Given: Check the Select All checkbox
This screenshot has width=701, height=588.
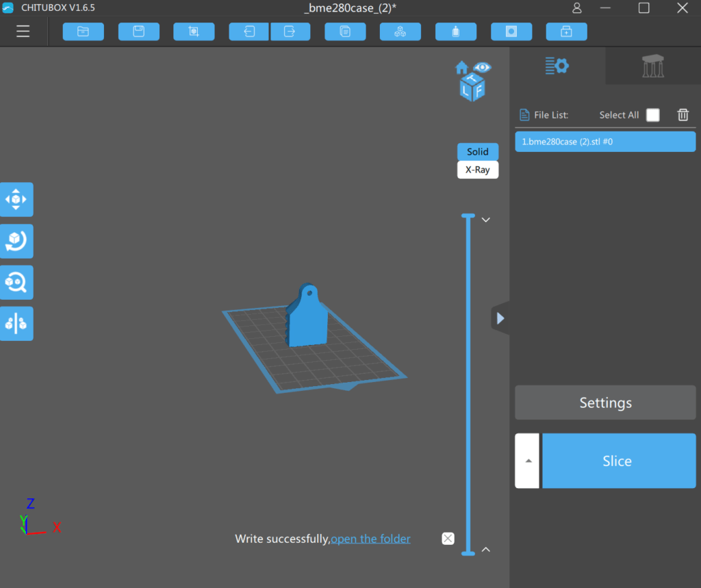Looking at the screenshot, I should click(652, 114).
